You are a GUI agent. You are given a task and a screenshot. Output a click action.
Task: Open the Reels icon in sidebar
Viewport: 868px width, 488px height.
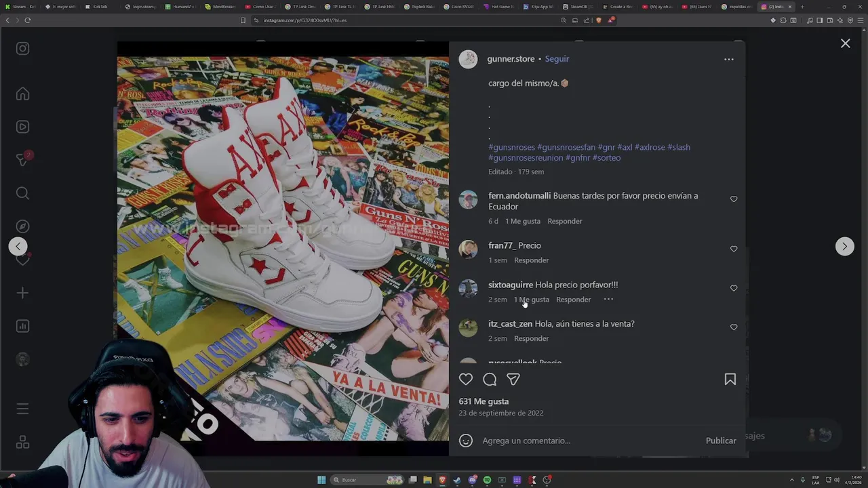pyautogui.click(x=22, y=127)
